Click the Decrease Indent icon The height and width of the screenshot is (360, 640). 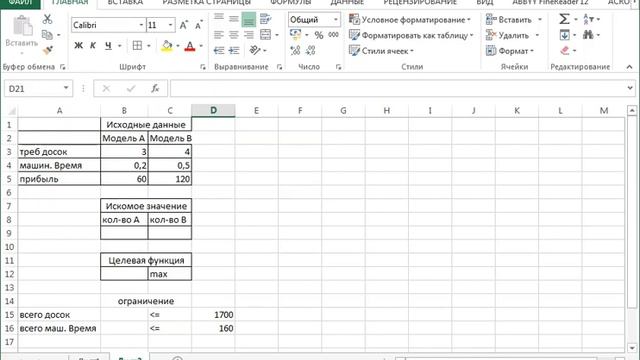click(219, 51)
